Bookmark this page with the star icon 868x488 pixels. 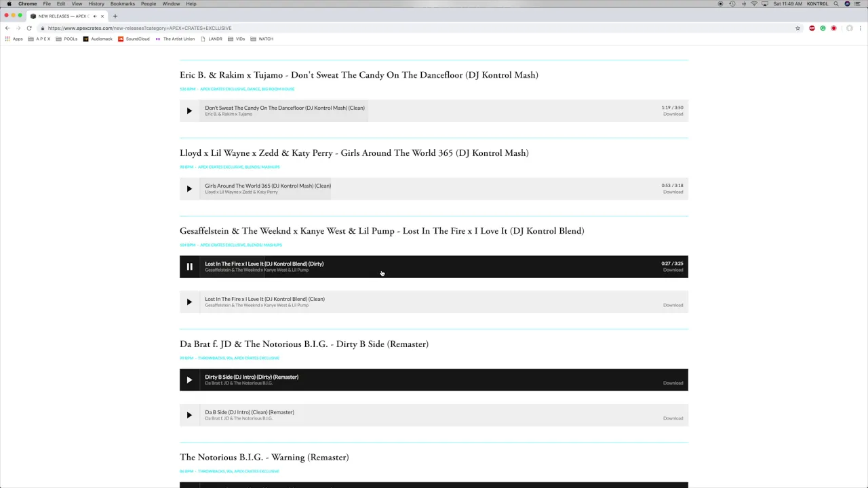(x=797, y=28)
